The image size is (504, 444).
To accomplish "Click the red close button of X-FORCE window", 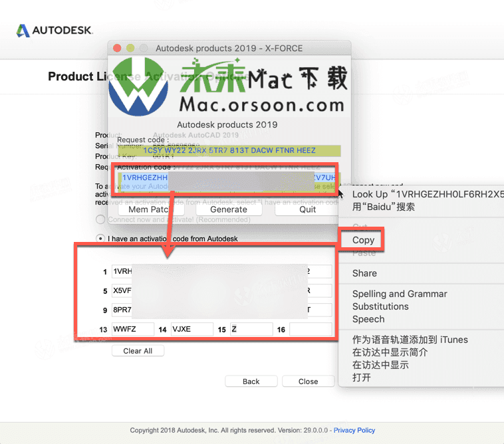I will click(118, 48).
